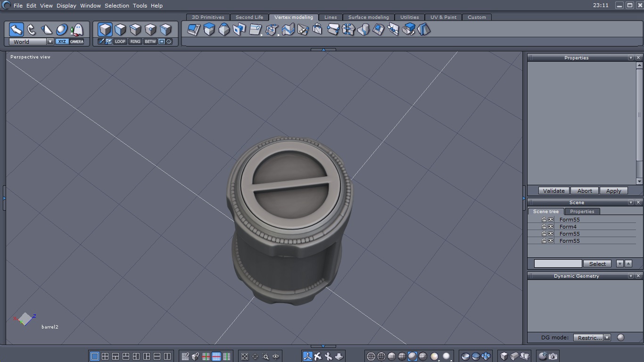The height and width of the screenshot is (362, 644).
Task: Select the arrow selection tool
Action: (x=17, y=30)
